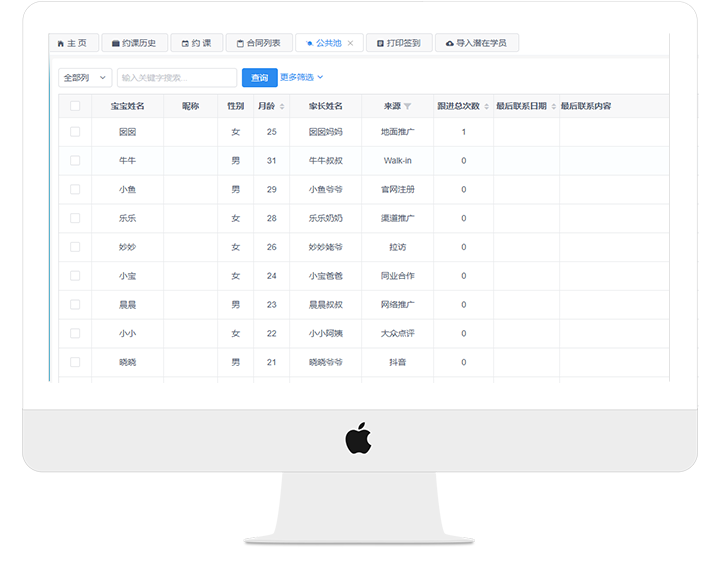The height and width of the screenshot is (586, 720).
Task: Tick the checkbox for 晓晓
Action: point(75,362)
